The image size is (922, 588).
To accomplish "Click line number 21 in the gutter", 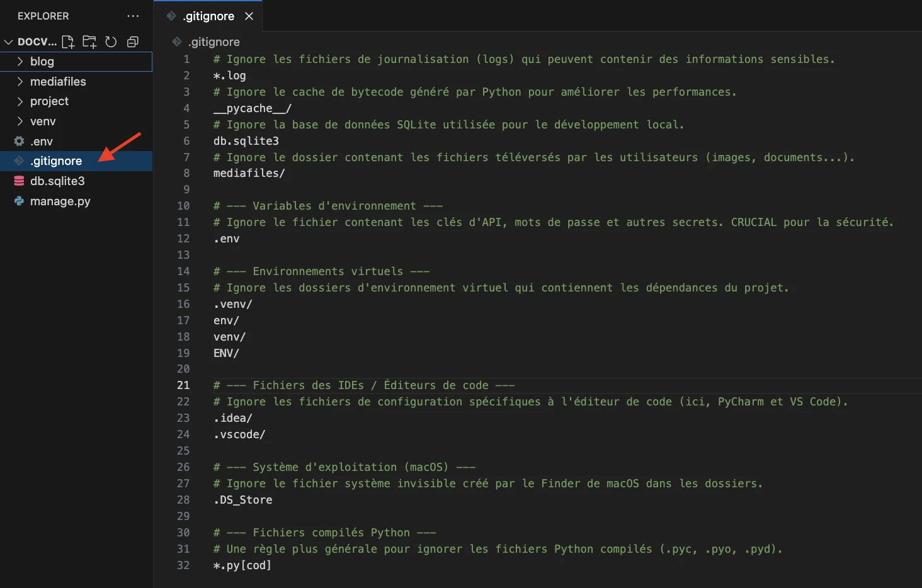I will 183,385.
